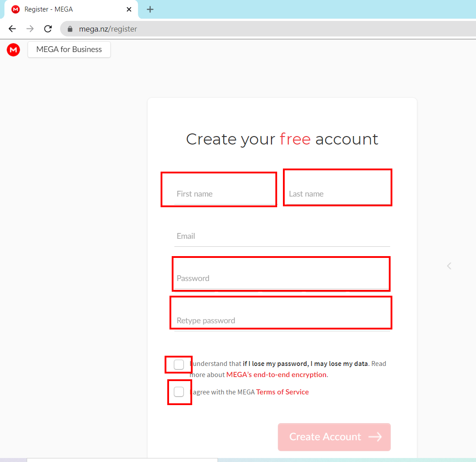The image size is (476, 462).
Task: Open the Terms of Service link
Action: coord(282,392)
